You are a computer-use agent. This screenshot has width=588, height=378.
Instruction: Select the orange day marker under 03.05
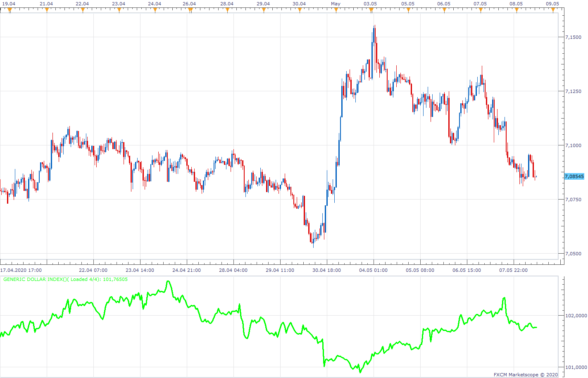click(x=372, y=10)
